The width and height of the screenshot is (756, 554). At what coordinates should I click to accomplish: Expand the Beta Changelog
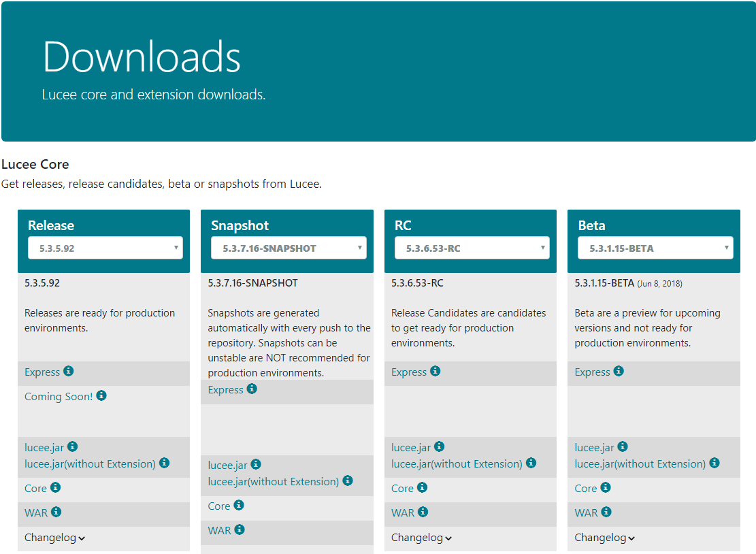point(605,538)
